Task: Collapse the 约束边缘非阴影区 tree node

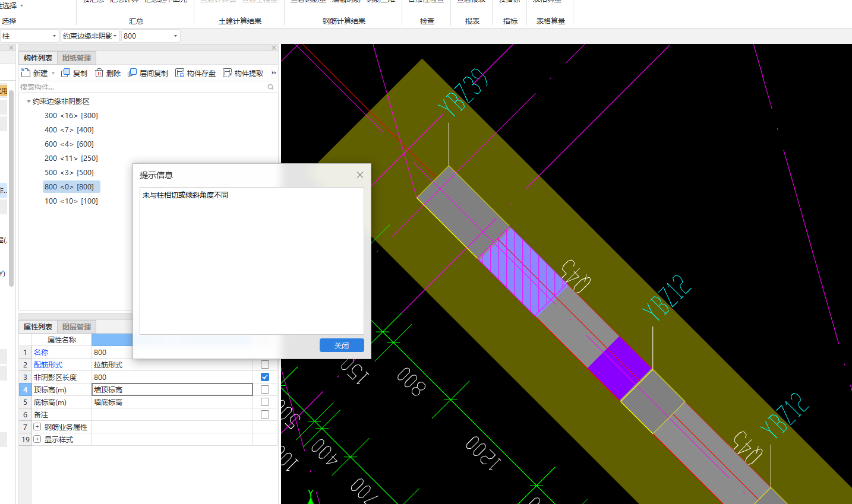Action: coord(29,102)
